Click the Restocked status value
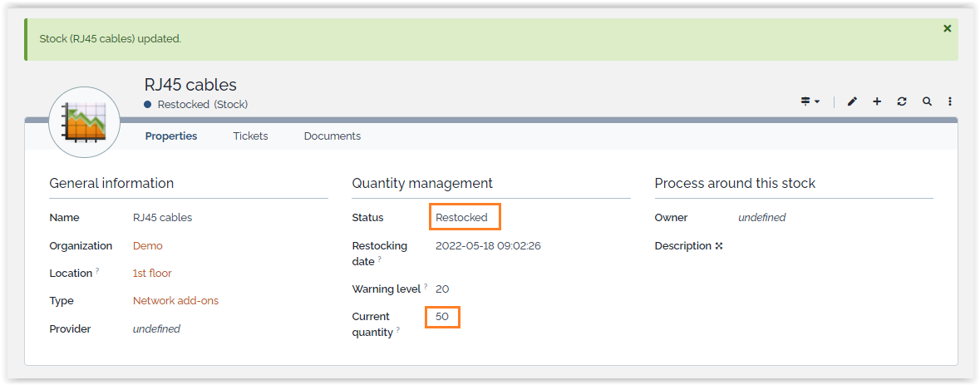 (461, 217)
